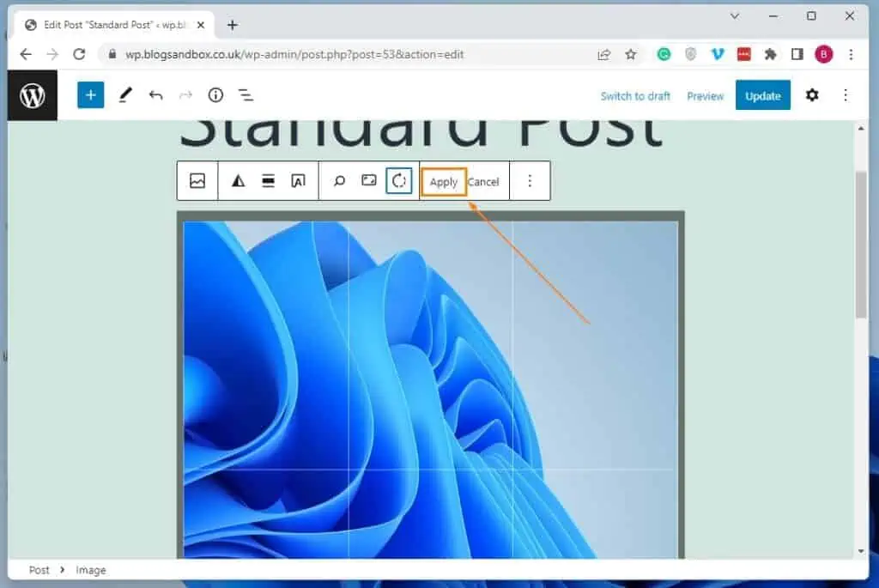Click the image being cropped

(x=431, y=390)
